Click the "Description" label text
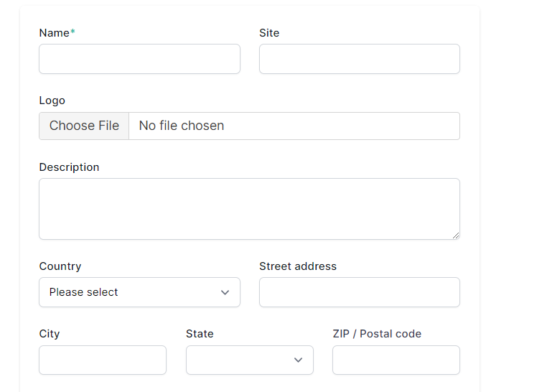Image resolution: width=542 pixels, height=392 pixels. (x=69, y=167)
